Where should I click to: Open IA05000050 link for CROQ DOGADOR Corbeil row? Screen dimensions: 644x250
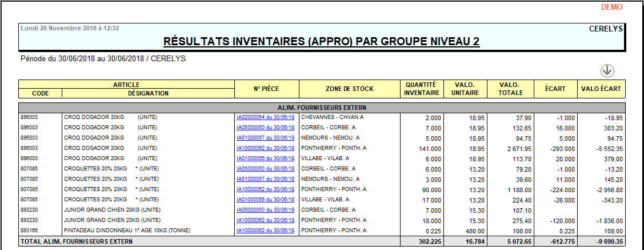tap(265, 128)
